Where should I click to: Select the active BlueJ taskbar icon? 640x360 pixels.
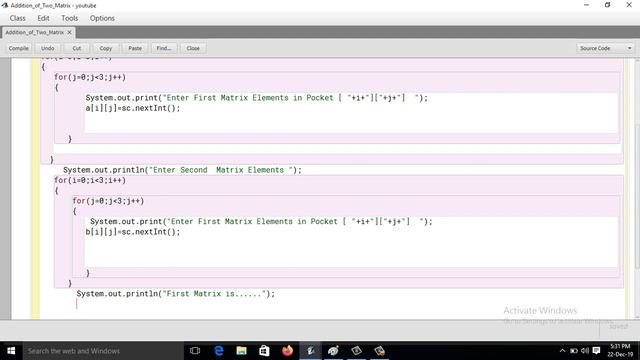click(x=311, y=351)
